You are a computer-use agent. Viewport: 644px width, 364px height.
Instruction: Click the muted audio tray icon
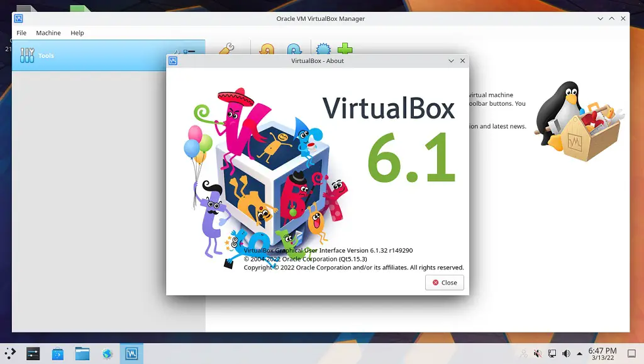point(538,353)
